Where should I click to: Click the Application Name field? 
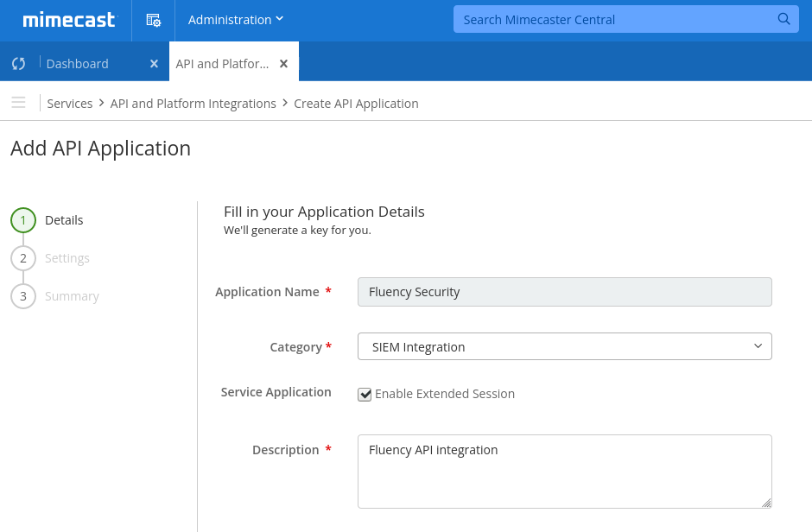tap(564, 292)
